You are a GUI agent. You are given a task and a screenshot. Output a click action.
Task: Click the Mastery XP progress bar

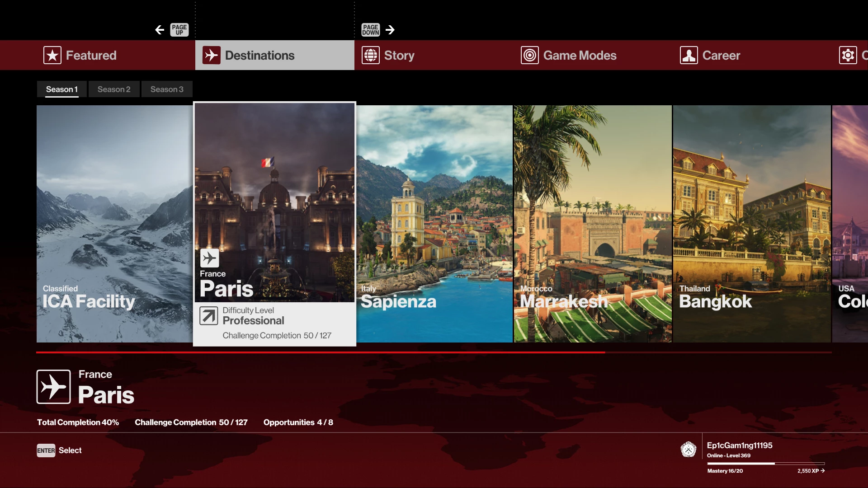point(766,464)
